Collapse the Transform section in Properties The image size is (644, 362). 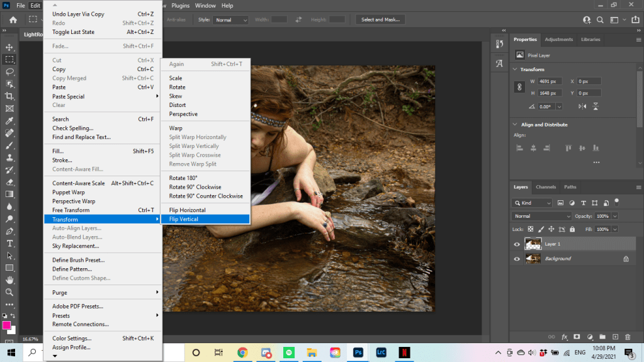pyautogui.click(x=516, y=69)
